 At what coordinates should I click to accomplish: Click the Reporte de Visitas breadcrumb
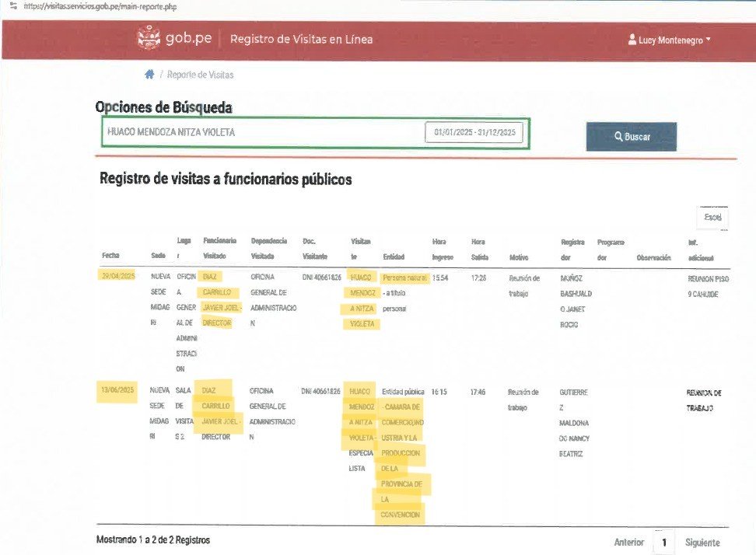point(200,75)
